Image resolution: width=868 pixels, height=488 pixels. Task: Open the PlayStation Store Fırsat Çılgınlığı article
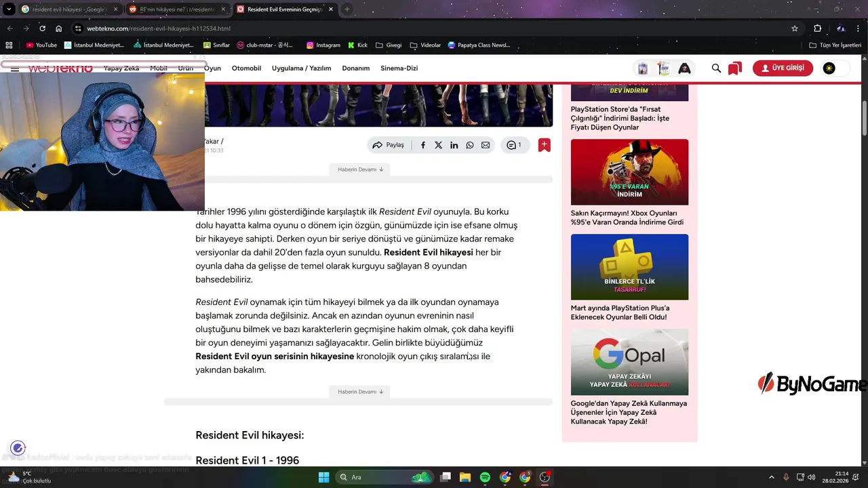[x=620, y=118]
